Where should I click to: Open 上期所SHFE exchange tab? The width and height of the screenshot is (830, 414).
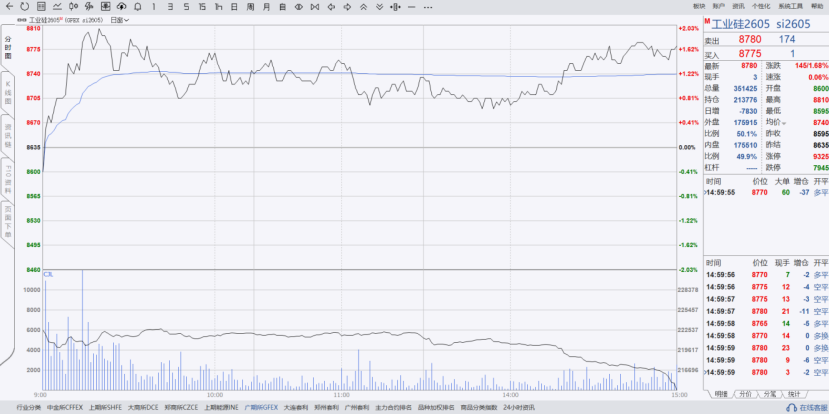point(105,408)
